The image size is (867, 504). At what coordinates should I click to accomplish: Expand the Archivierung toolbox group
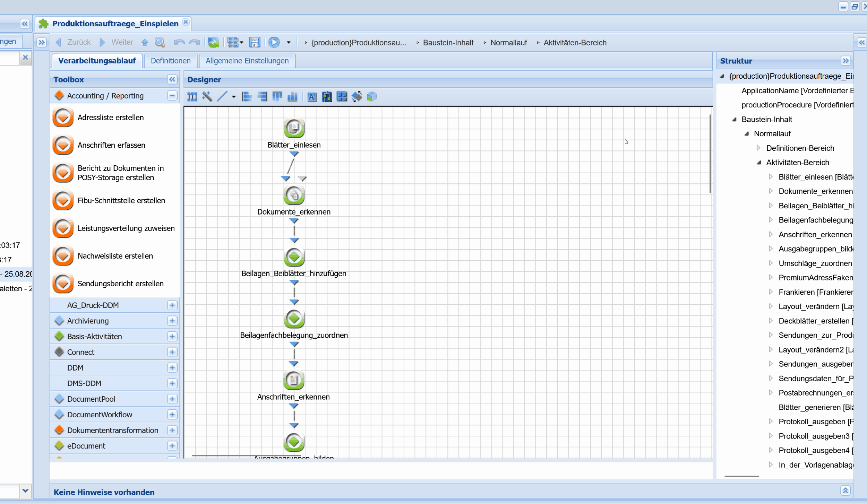pos(172,321)
